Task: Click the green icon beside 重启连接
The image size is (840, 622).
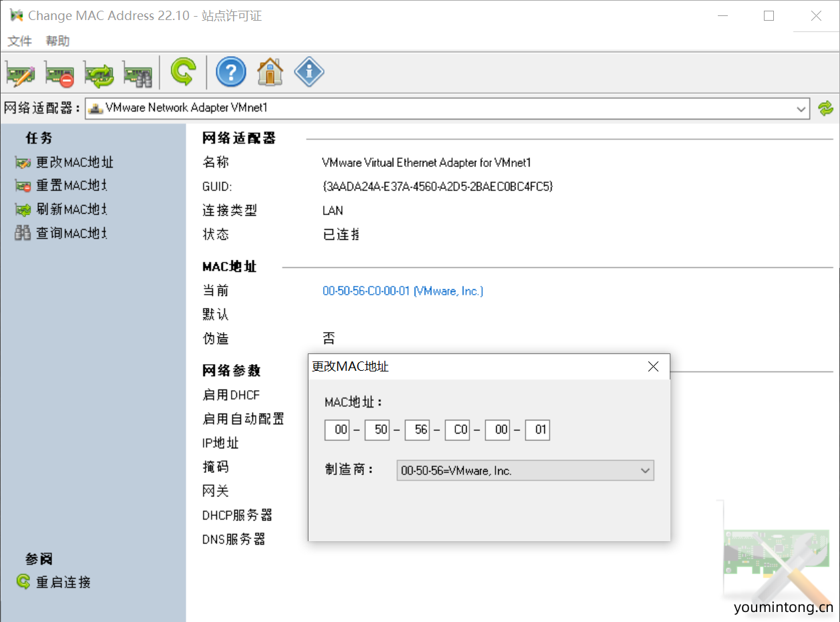Action: click(23, 582)
